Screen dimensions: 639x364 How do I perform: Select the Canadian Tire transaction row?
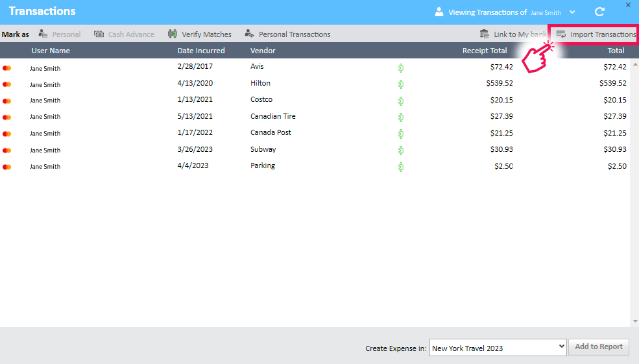272,117
